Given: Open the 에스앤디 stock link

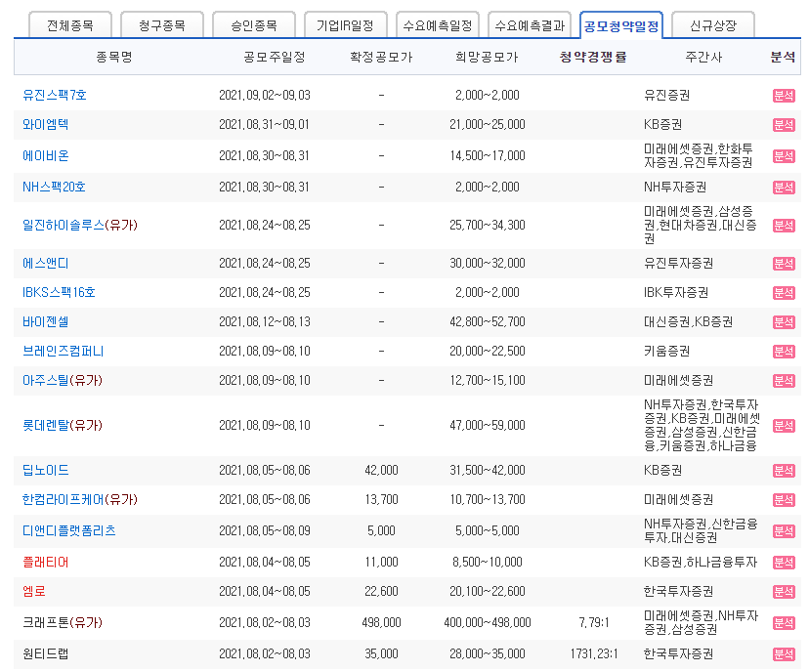Looking at the screenshot, I should [x=45, y=263].
